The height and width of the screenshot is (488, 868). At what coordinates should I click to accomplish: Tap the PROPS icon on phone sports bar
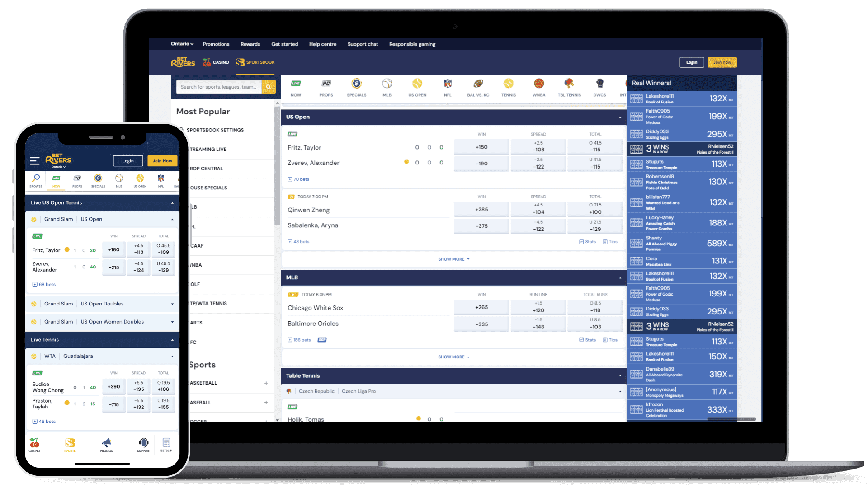tap(77, 181)
